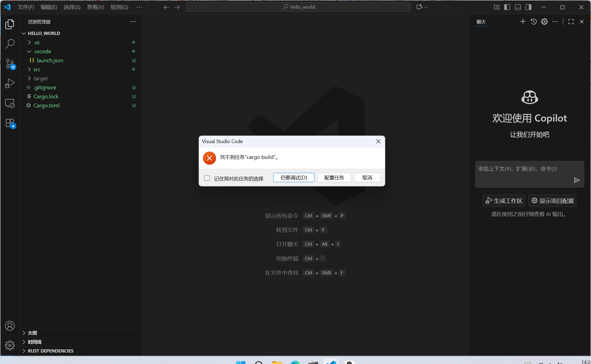Open the Extensions view icon

tap(10, 123)
